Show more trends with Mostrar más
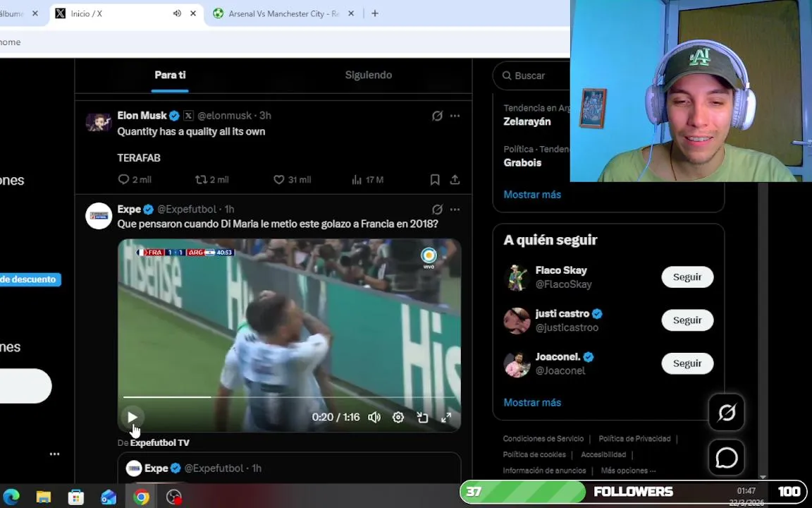This screenshot has height=508, width=812. tap(532, 195)
